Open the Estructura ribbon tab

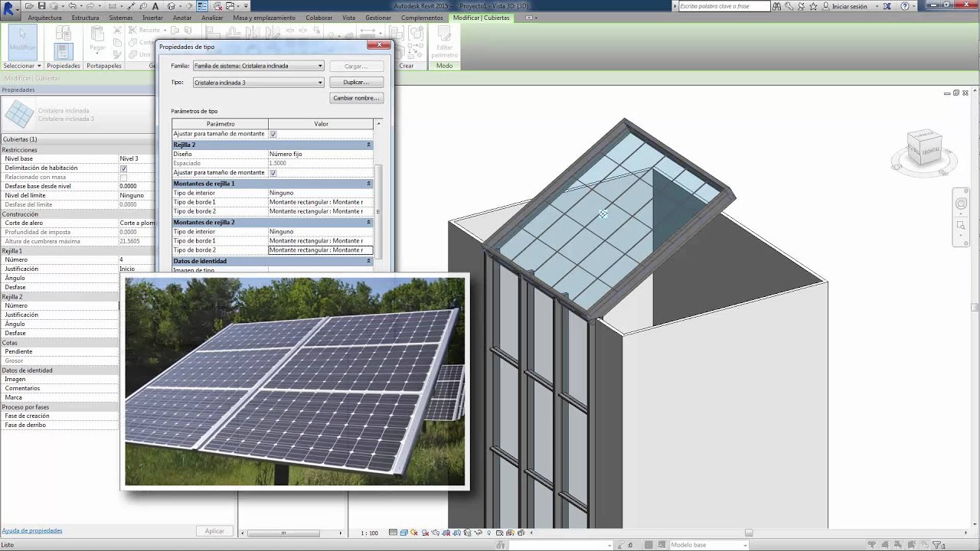(x=85, y=18)
